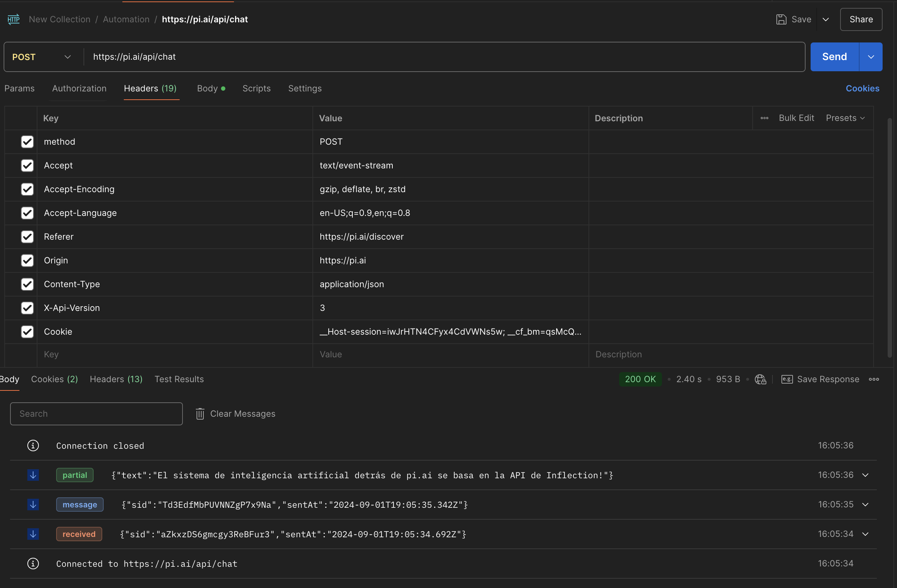
Task: Click the incoming arrow on the partial message
Action: (33, 475)
